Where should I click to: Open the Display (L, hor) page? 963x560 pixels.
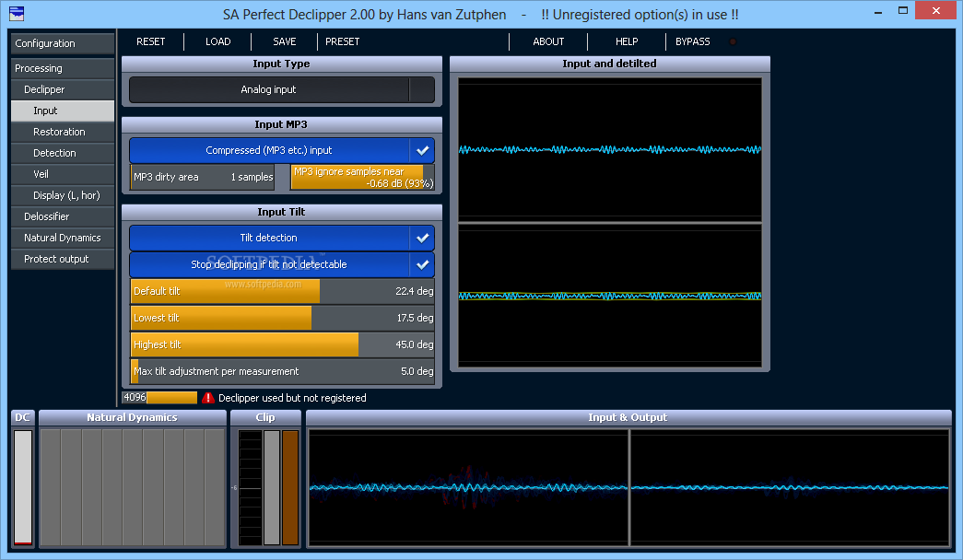[x=63, y=195]
